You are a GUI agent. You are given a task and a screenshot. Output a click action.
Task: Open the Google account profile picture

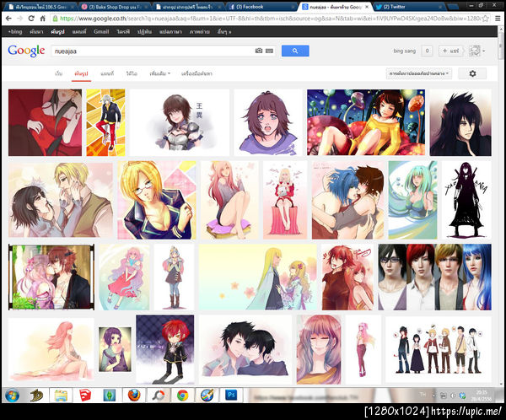(x=474, y=51)
